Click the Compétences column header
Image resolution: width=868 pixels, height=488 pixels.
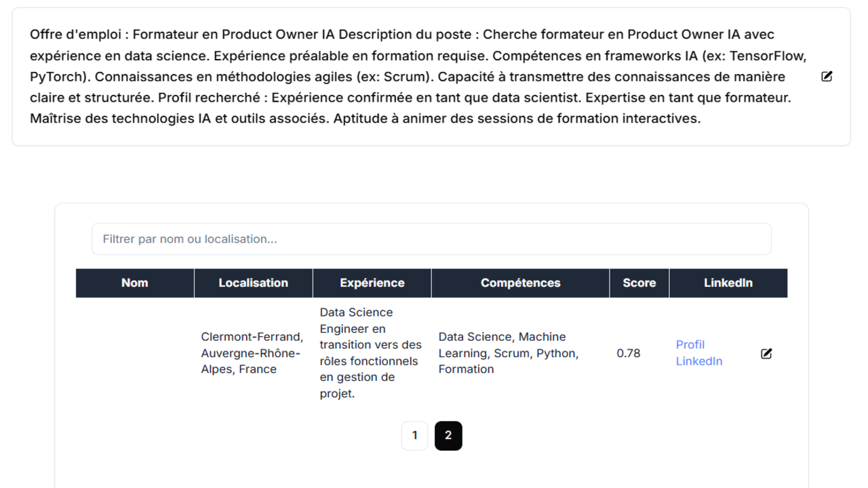(x=521, y=283)
